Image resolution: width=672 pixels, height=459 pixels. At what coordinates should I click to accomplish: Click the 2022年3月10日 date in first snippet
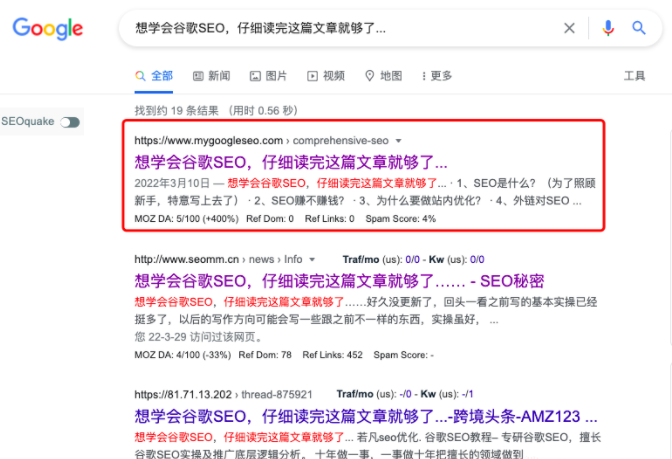click(172, 183)
